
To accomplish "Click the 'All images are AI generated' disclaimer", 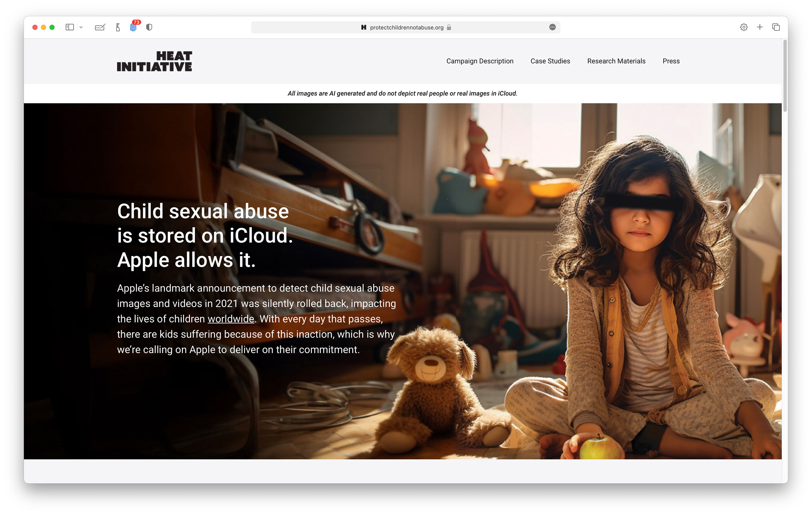I will click(x=402, y=94).
